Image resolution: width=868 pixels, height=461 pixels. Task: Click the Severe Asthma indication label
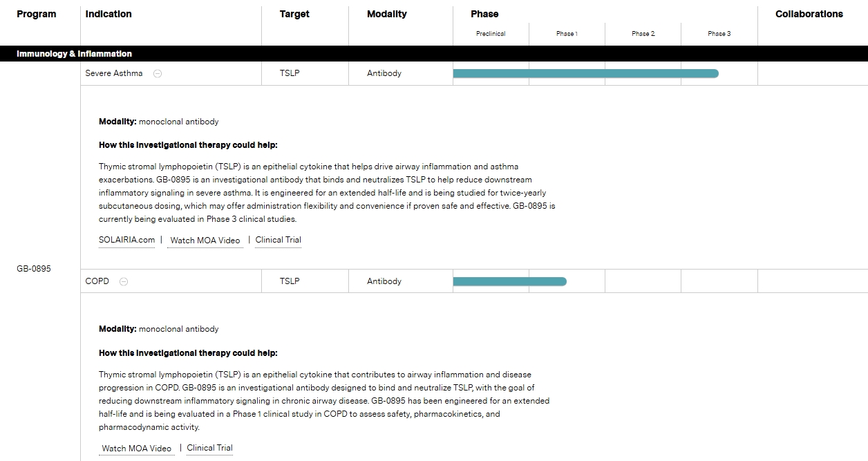[114, 73]
